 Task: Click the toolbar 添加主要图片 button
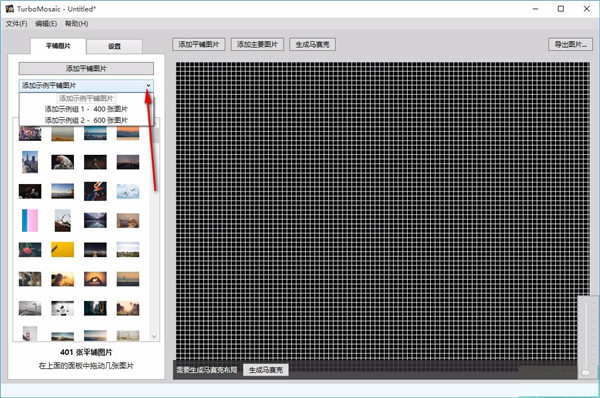coord(257,44)
